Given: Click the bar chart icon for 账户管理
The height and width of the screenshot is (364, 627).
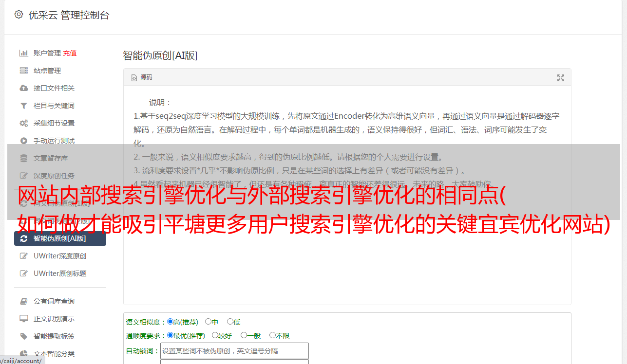Looking at the screenshot, I should click(23, 53).
